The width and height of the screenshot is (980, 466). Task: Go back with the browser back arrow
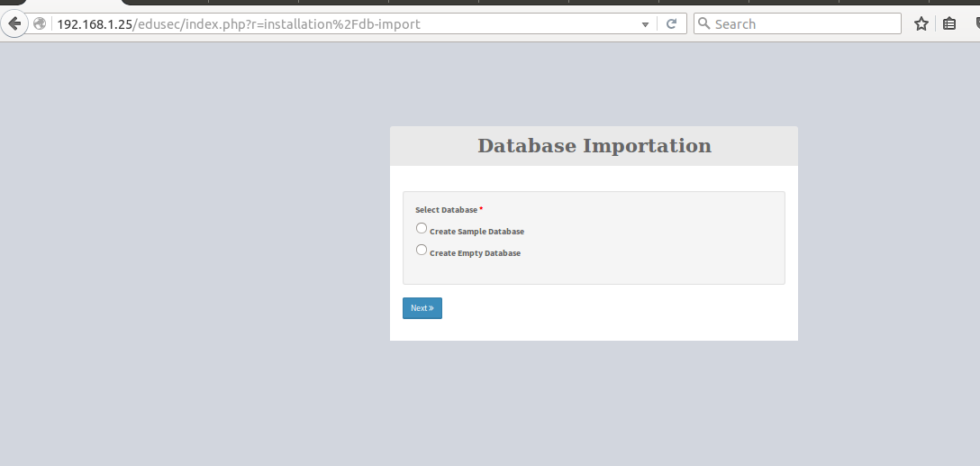[14, 23]
